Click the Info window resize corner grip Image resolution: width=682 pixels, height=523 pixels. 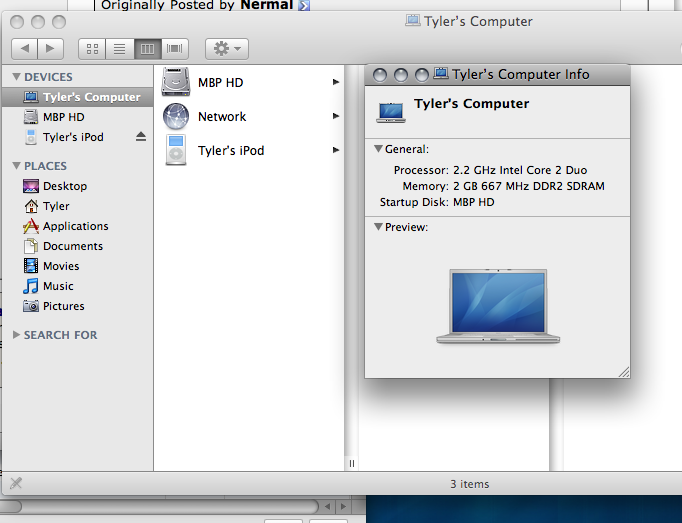(x=624, y=372)
